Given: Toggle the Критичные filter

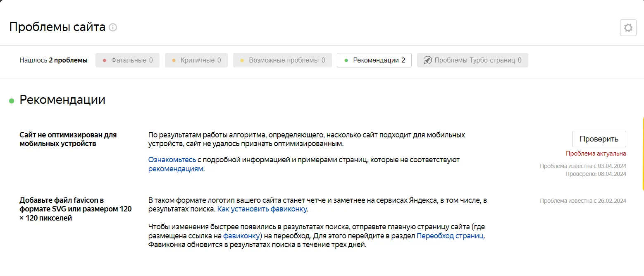Looking at the screenshot, I should pyautogui.click(x=196, y=60).
